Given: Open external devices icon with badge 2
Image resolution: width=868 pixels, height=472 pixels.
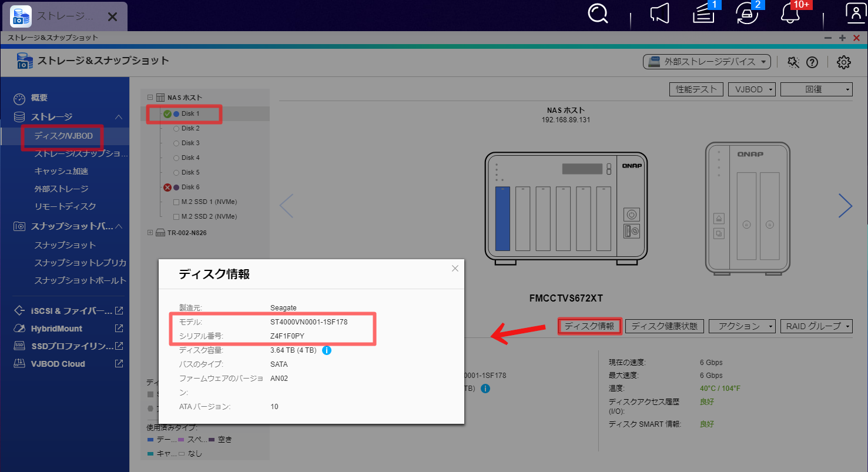Looking at the screenshot, I should click(x=747, y=14).
